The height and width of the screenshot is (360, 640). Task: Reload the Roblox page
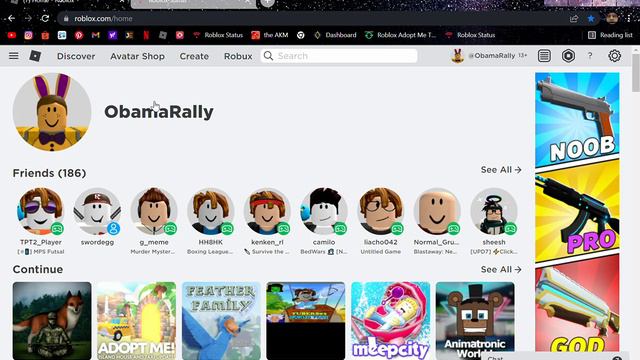pos(45,18)
